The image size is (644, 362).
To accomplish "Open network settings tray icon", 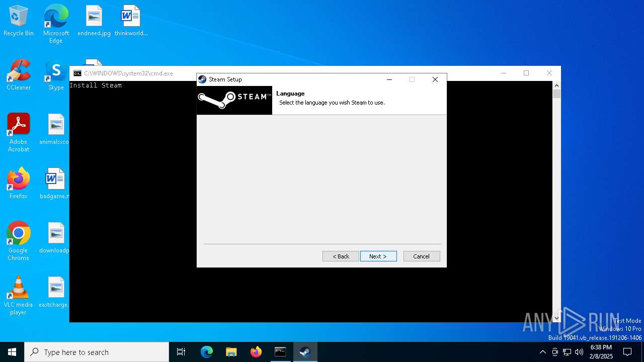I will pos(567,352).
